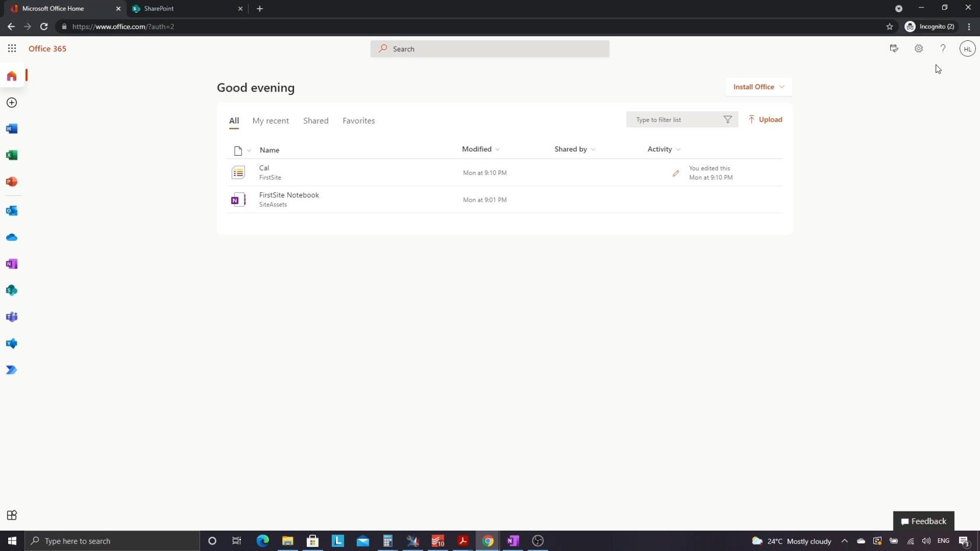Open Task View on the taskbar
The height and width of the screenshot is (551, 980).
[237, 541]
